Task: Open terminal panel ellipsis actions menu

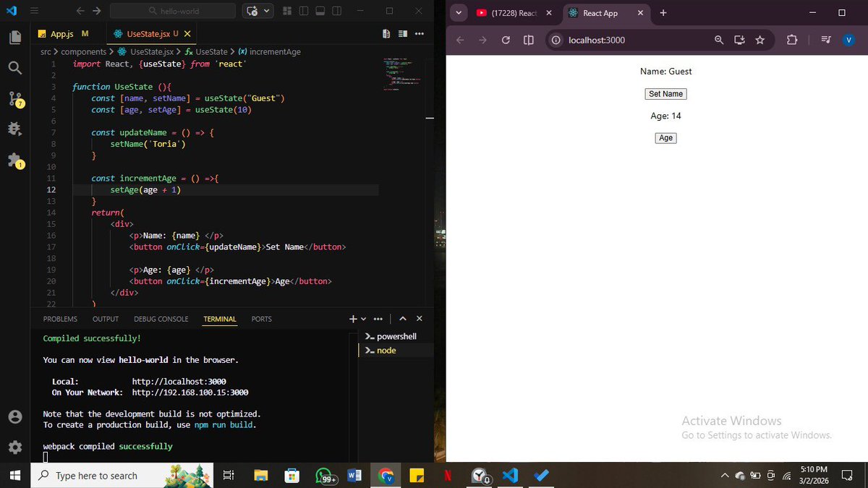Action: [378, 319]
